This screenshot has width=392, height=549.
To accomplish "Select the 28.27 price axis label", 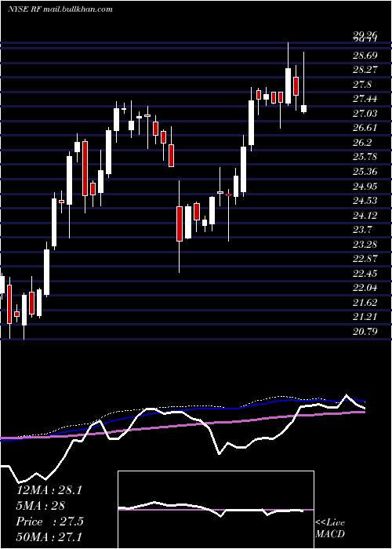I will (365, 70).
